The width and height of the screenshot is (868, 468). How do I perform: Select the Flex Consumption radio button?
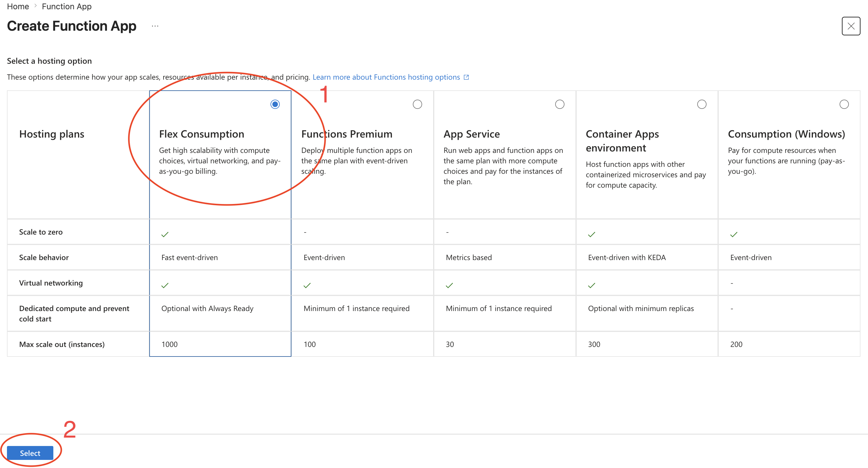[x=275, y=104]
